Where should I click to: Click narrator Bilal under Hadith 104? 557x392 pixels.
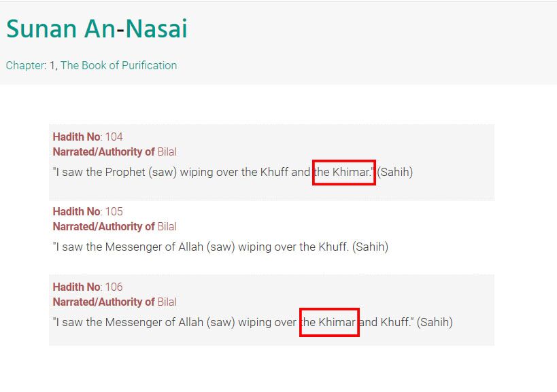167,152
